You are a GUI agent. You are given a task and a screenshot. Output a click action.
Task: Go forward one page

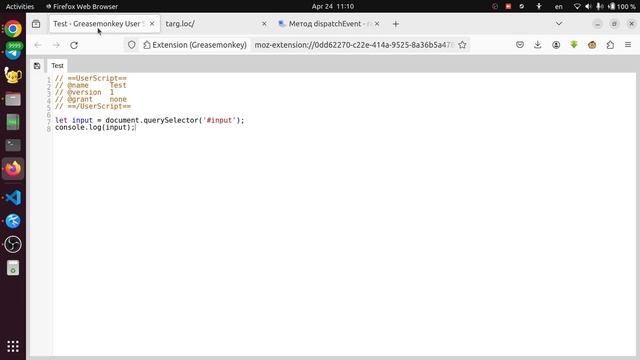[x=56, y=45]
